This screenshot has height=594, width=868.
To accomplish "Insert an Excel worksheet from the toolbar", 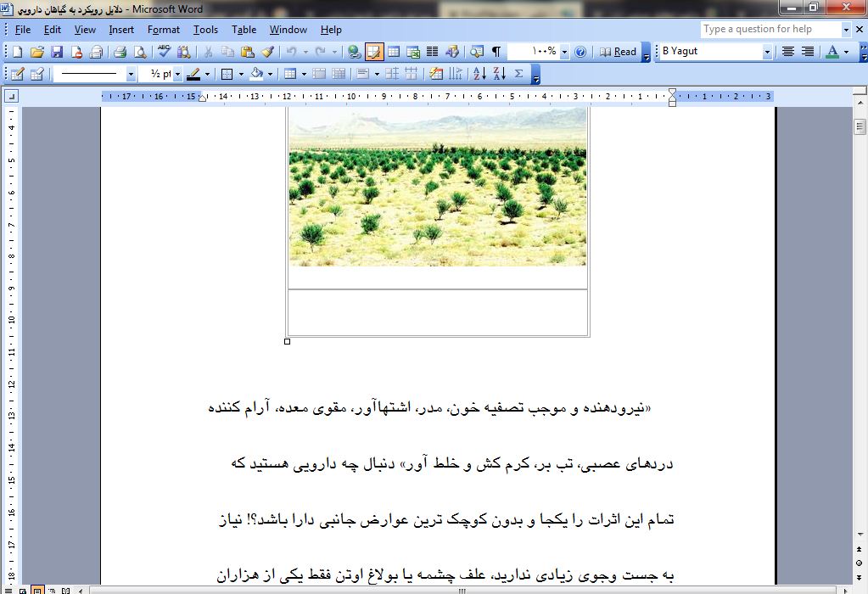I will coord(413,52).
